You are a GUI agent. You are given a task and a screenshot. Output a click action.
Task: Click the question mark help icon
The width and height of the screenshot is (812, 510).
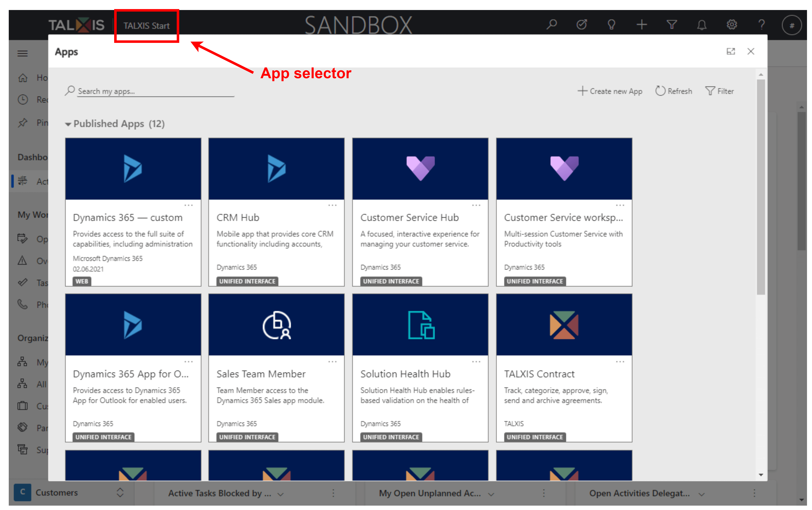pyautogui.click(x=761, y=25)
